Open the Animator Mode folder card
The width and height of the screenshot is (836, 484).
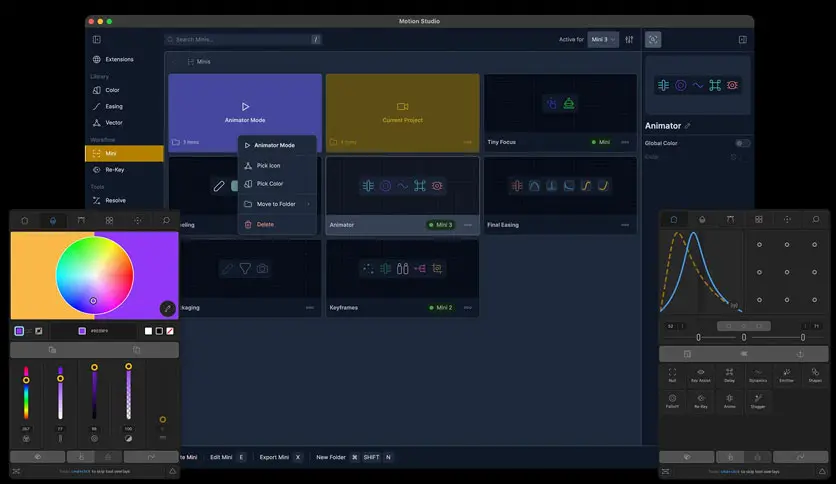click(245, 112)
